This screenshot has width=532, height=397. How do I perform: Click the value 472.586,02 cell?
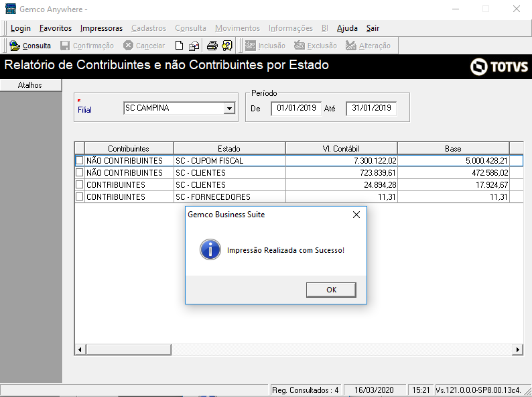click(454, 172)
